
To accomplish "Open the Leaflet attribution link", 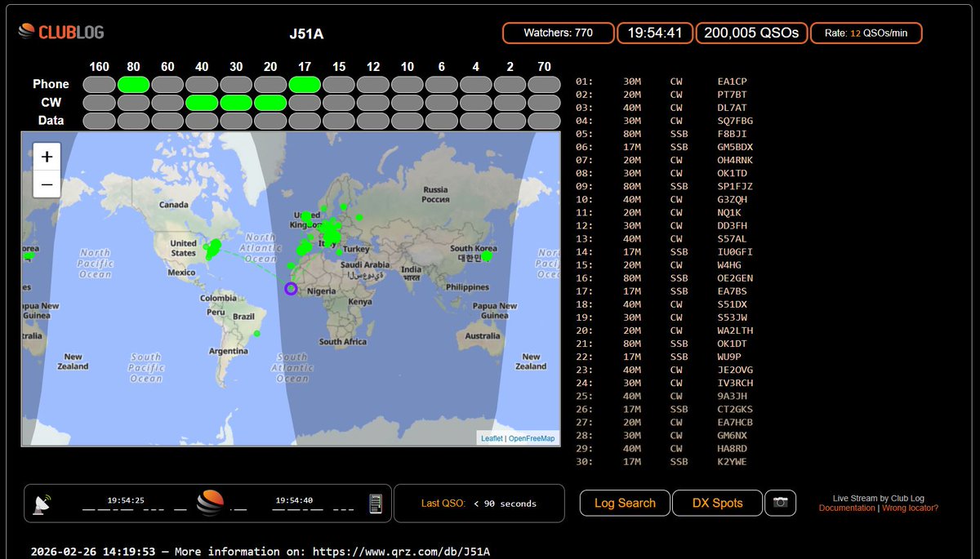I will (x=492, y=438).
